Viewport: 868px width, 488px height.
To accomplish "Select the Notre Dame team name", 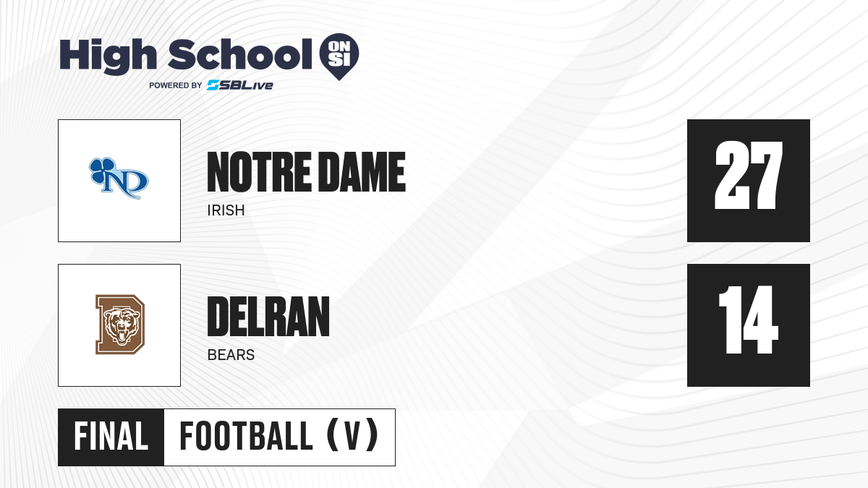I will coord(306,172).
